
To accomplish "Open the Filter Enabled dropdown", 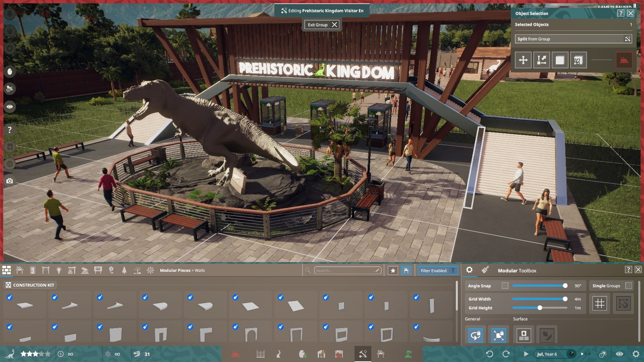I will coord(438,270).
